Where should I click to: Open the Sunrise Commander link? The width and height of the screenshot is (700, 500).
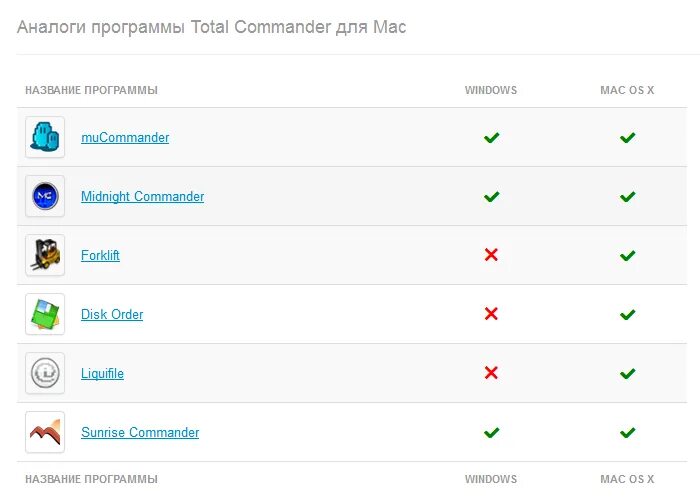click(140, 432)
